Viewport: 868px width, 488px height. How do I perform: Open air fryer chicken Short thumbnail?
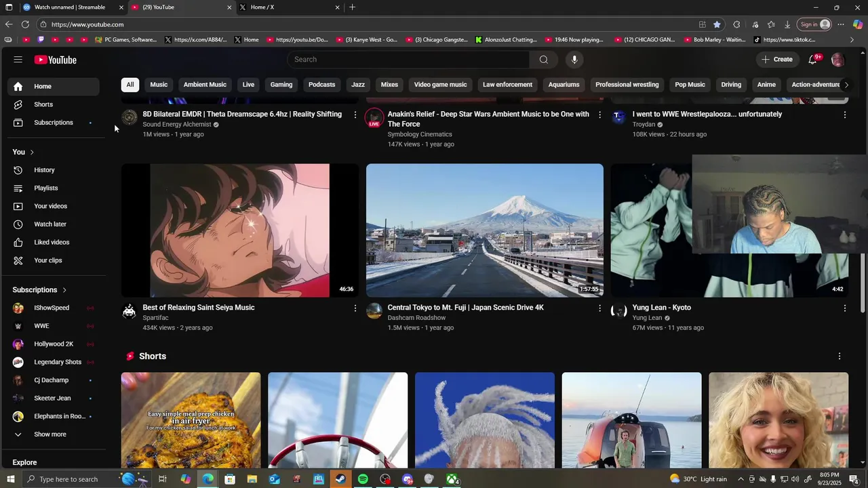(191, 420)
